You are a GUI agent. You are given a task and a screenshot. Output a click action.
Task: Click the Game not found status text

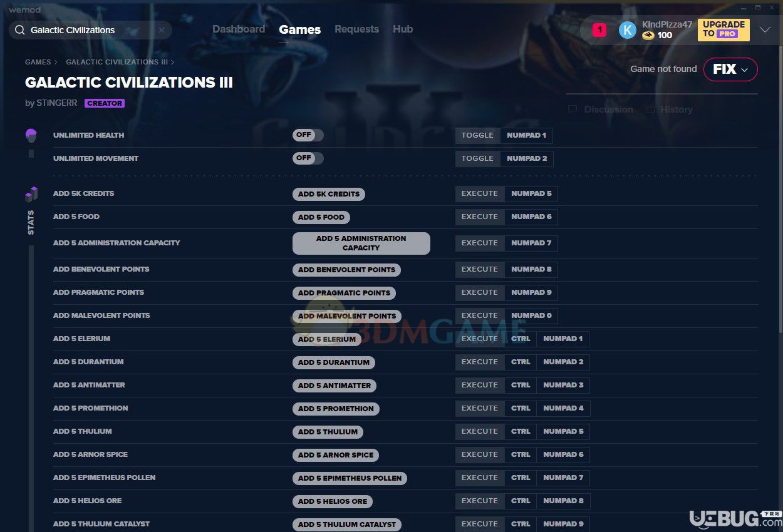pos(663,69)
